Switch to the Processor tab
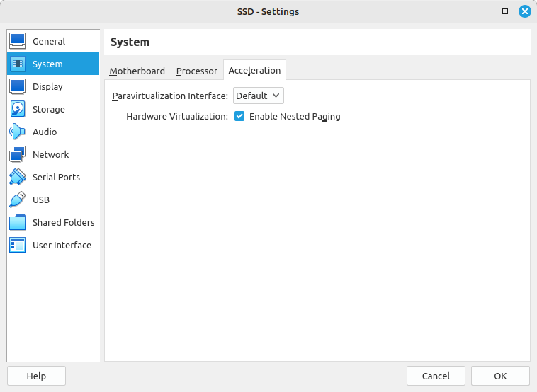537x392 pixels. pyautogui.click(x=196, y=71)
